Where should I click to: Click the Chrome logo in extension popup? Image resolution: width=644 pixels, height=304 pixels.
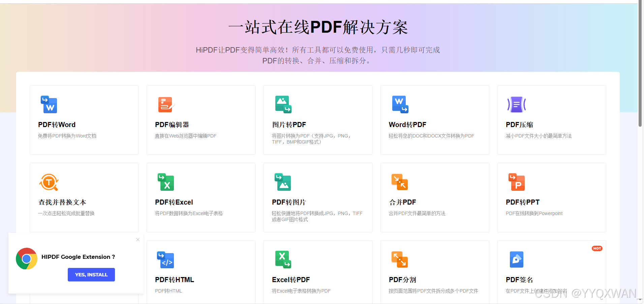pyautogui.click(x=27, y=259)
